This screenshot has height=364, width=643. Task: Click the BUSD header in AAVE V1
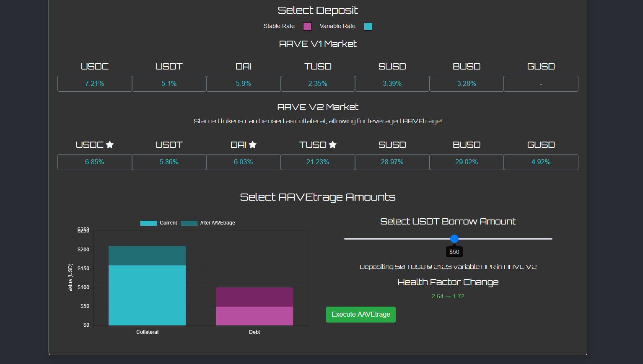point(467,67)
